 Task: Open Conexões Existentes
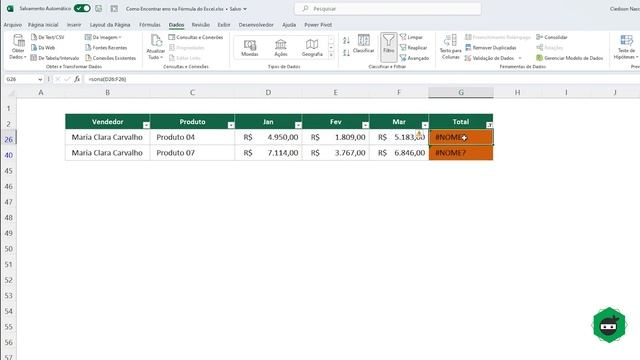(x=110, y=58)
